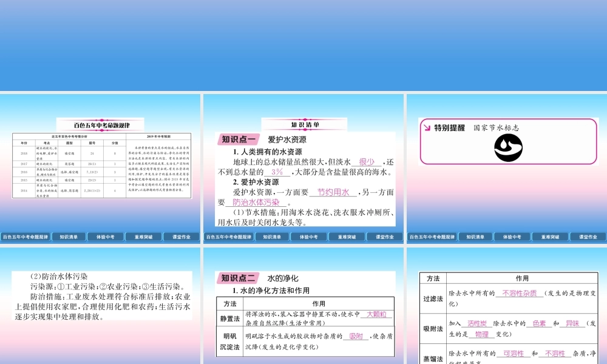Click the 水的净化 title text
The image size is (607, 364).
pyautogui.click(x=283, y=278)
